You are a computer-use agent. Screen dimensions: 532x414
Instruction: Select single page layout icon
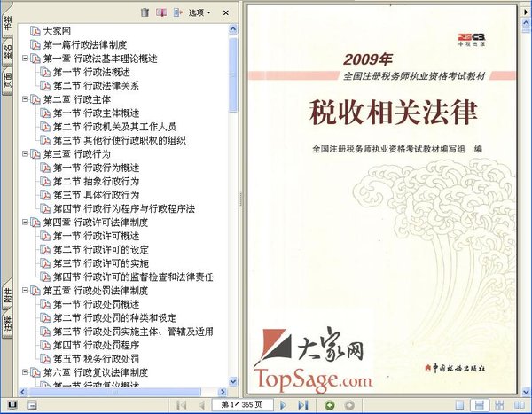[x=459, y=405]
